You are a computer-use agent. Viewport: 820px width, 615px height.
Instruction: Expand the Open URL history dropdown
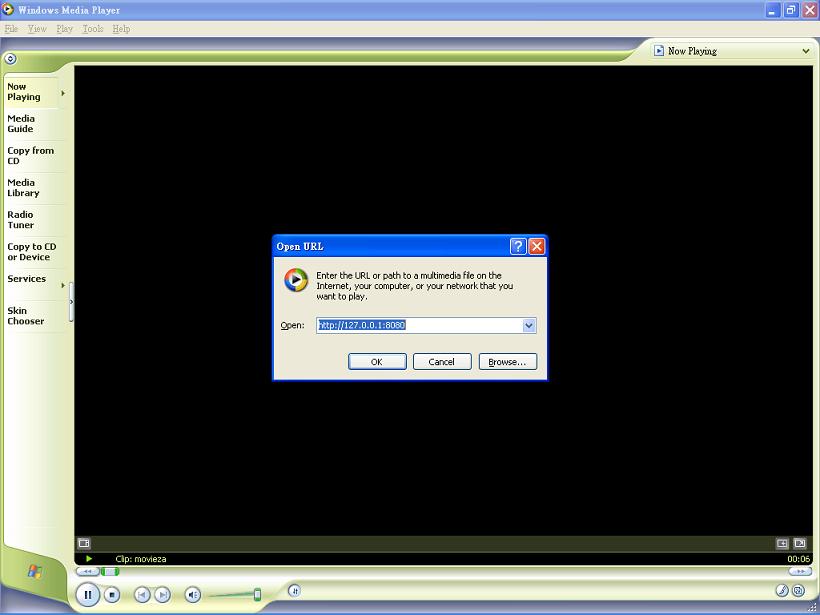pyautogui.click(x=529, y=325)
